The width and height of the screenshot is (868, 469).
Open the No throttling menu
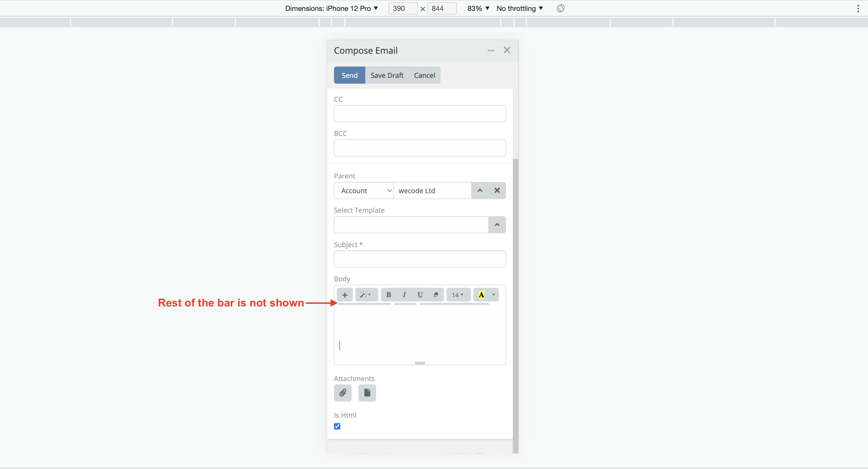519,8
